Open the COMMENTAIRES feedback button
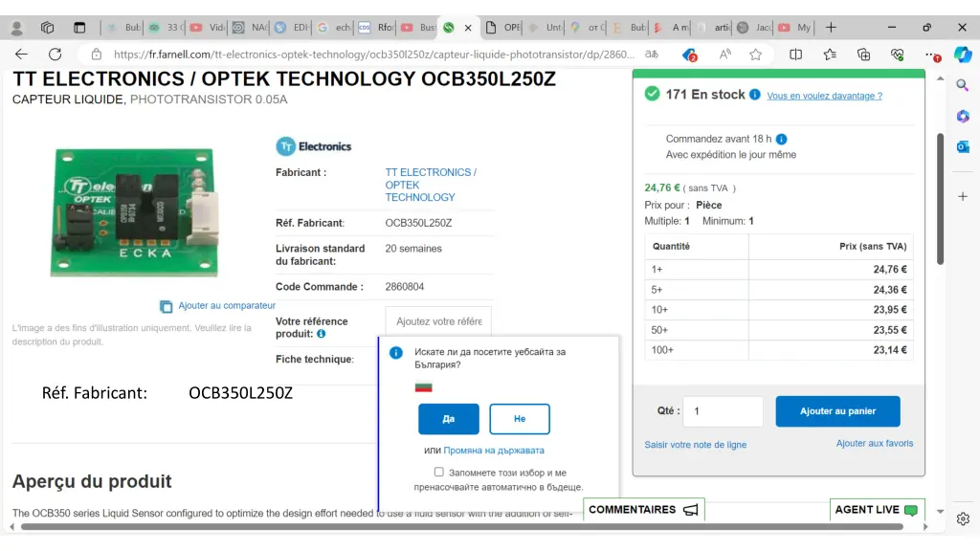Image resolution: width=980 pixels, height=551 pixels. 644,510
